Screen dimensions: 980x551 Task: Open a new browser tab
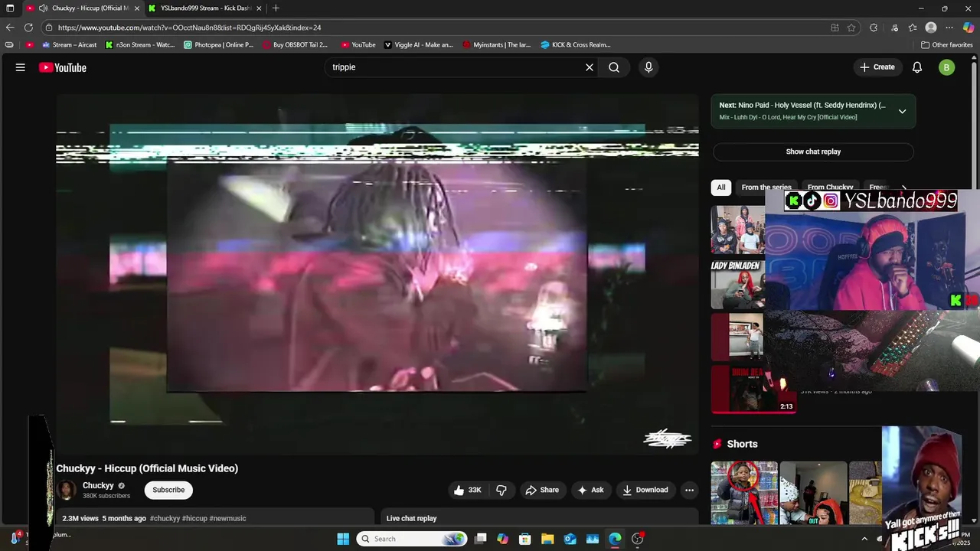[x=276, y=8]
